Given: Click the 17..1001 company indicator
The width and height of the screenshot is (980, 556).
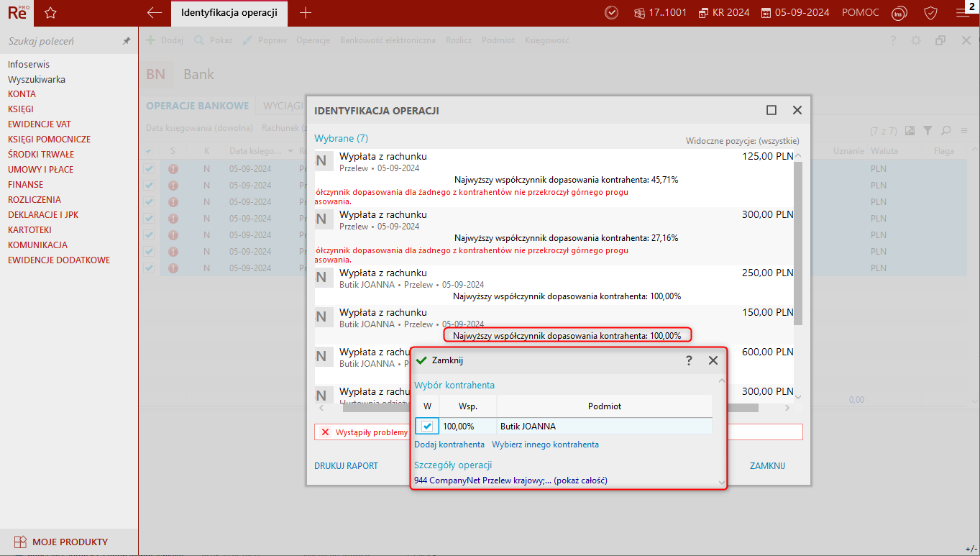Looking at the screenshot, I should [660, 13].
